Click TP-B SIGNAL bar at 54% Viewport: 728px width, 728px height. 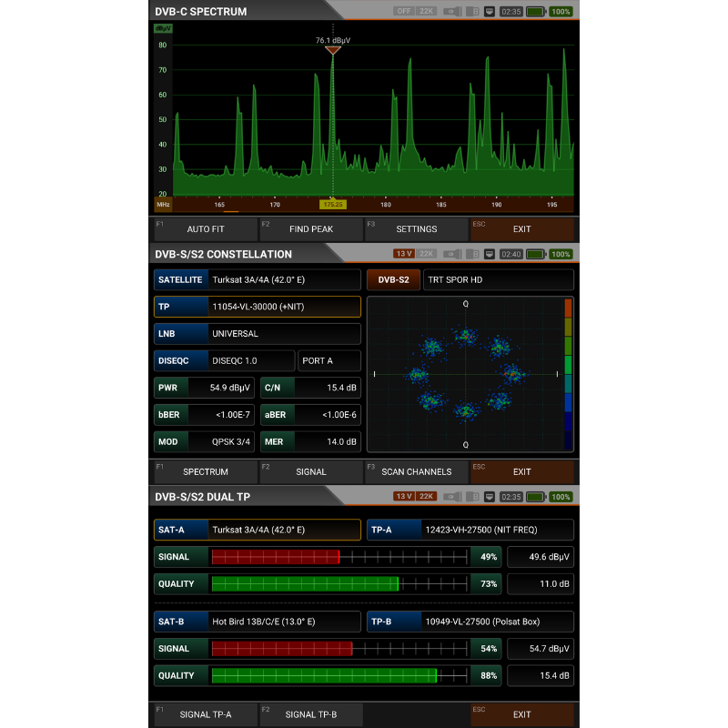(x=339, y=649)
